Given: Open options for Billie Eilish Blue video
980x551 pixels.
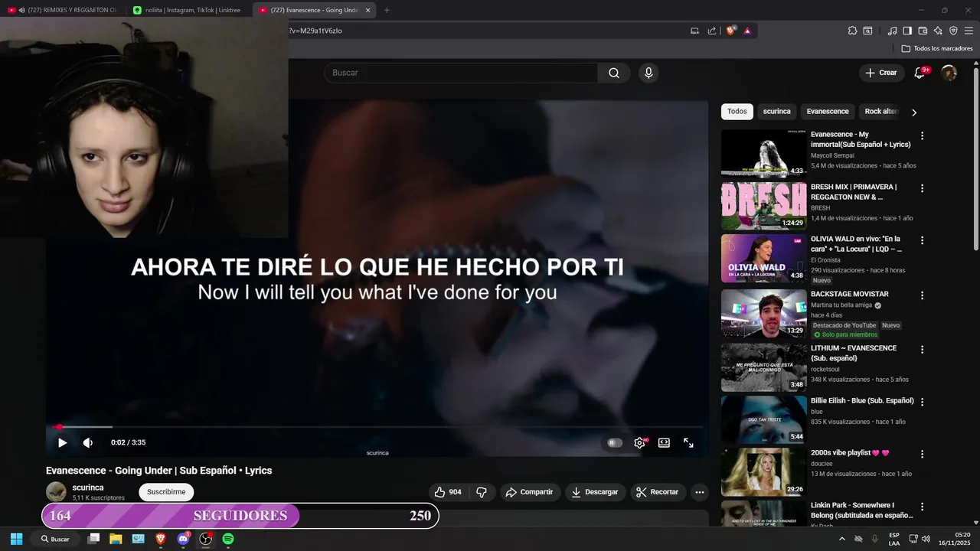Looking at the screenshot, I should 922,402.
